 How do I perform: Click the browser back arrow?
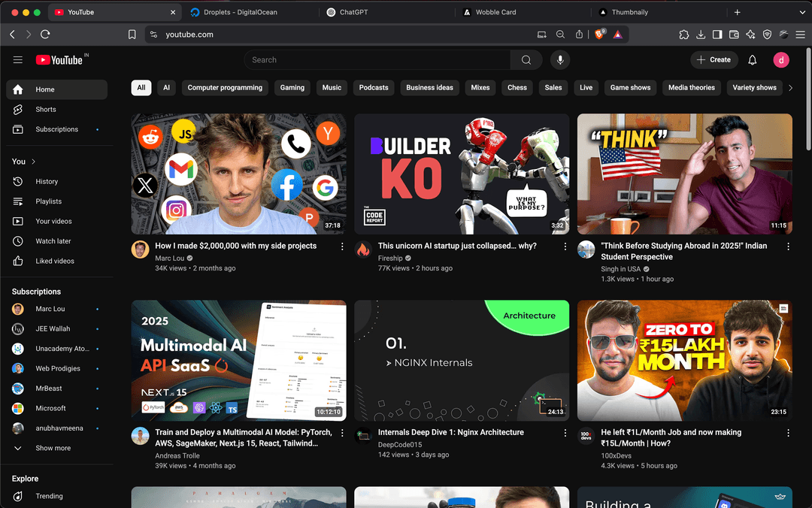click(13, 34)
